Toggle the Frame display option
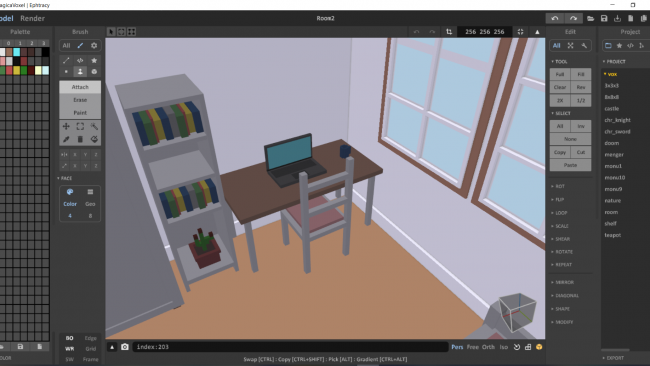This screenshot has height=366, width=650. click(x=90, y=359)
